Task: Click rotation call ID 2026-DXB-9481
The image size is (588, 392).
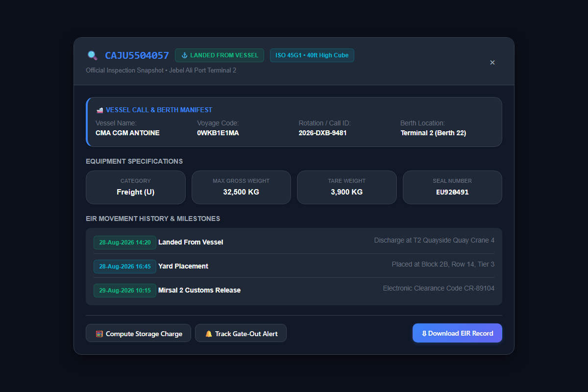Action: point(323,133)
